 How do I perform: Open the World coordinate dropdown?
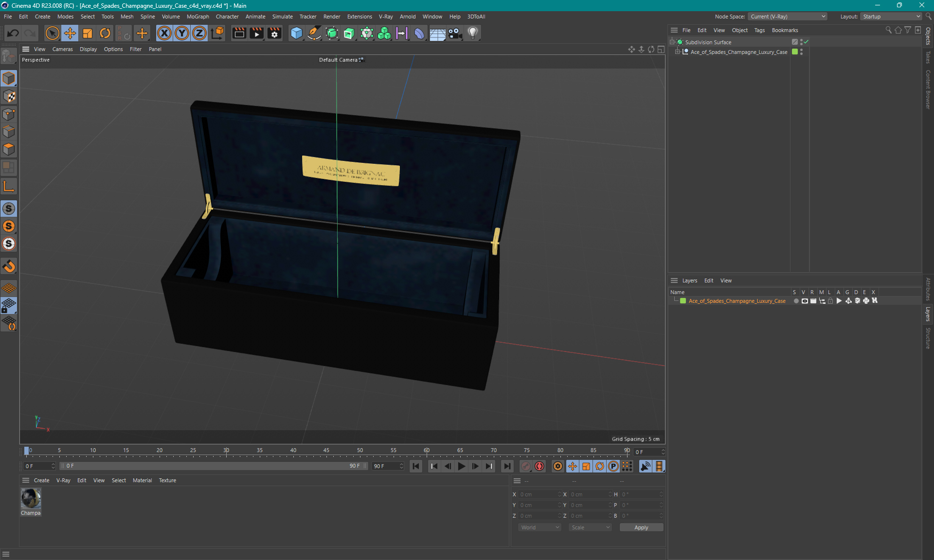click(x=539, y=527)
